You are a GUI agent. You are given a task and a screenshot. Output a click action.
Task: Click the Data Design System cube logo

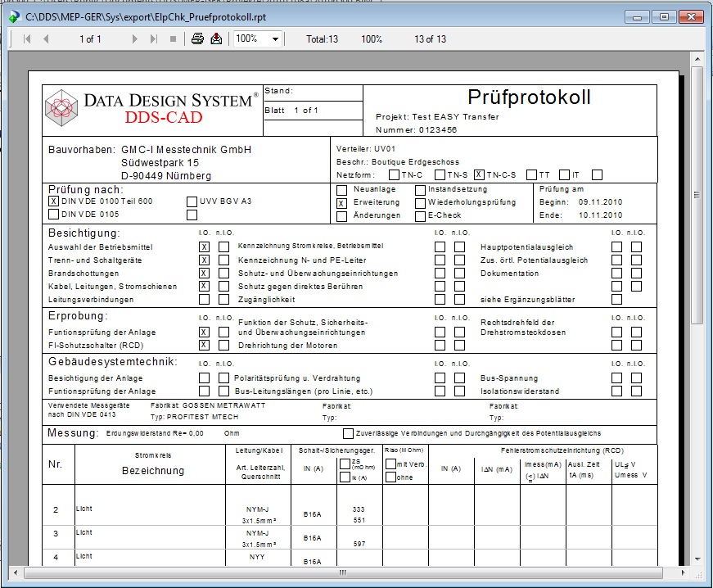tap(61, 108)
